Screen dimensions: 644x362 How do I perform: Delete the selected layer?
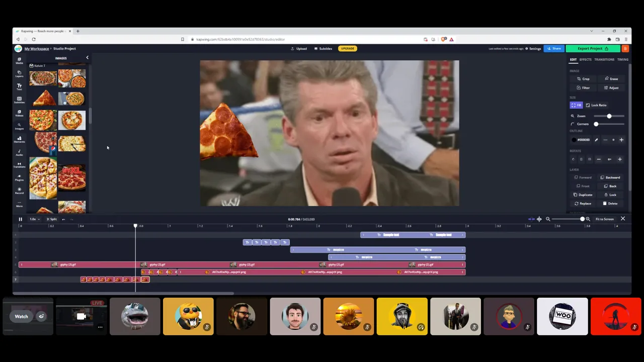(610, 204)
